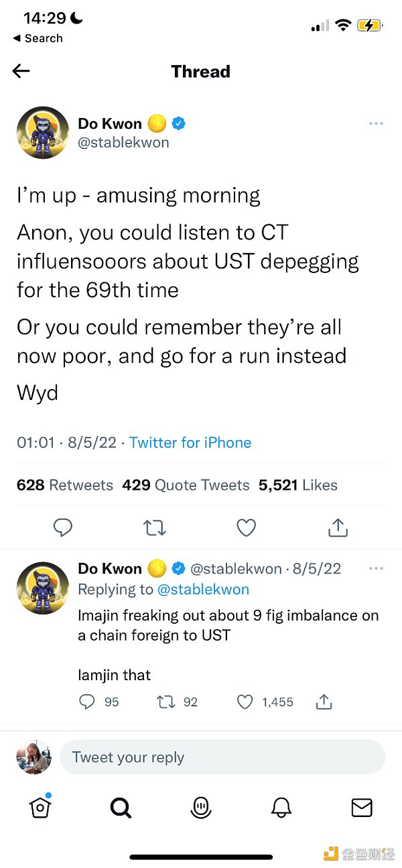Open the 429 Quote Tweets list
The height and width of the screenshot is (868, 402).
coord(186,485)
